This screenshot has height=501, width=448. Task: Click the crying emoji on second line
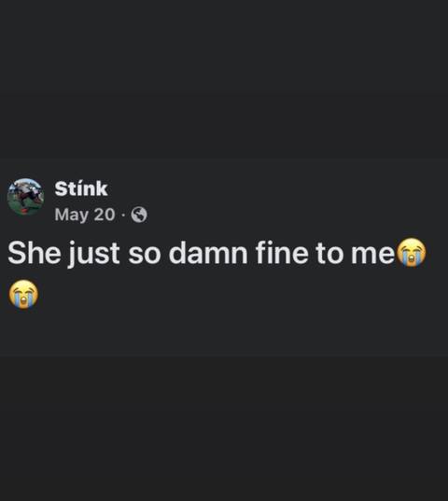[23, 294]
